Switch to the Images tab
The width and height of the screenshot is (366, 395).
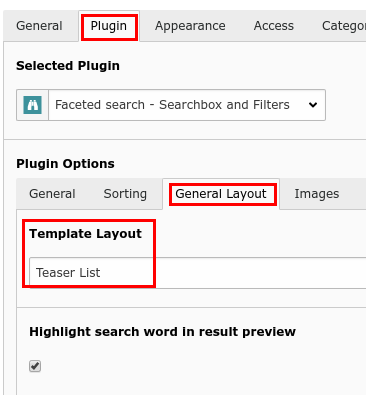click(317, 194)
